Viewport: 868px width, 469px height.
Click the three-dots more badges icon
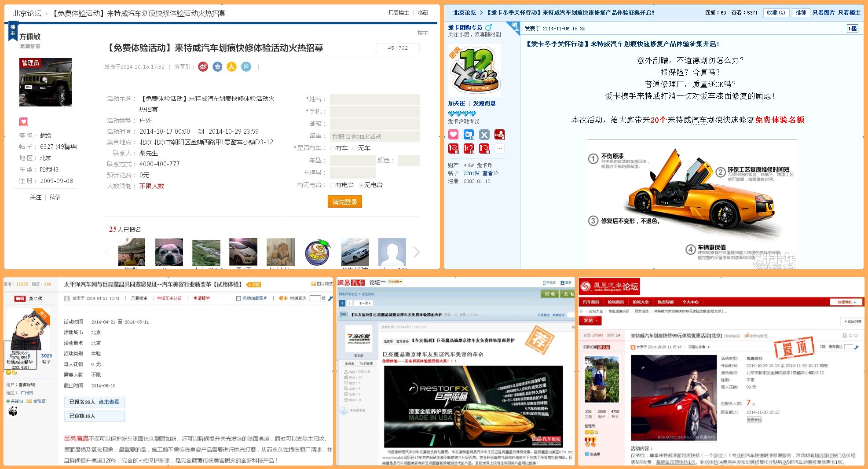499,149
